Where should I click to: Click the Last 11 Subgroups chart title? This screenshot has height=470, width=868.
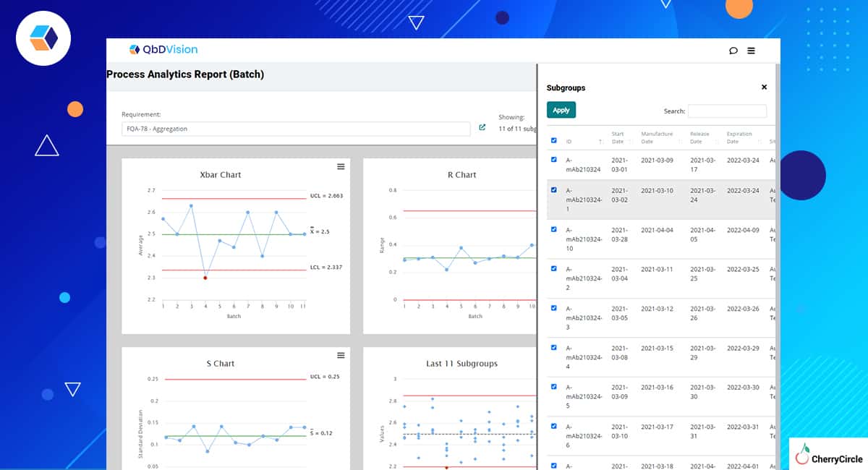[462, 364]
